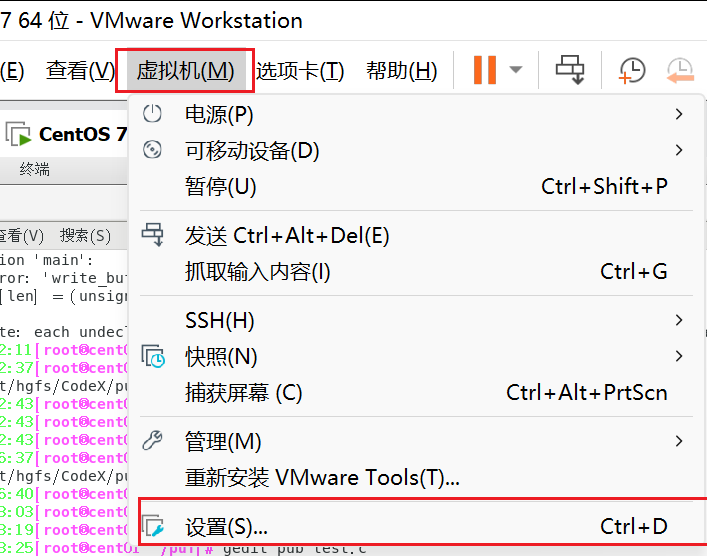Open the terminal 搜索(S) menu
This screenshot has height=556, width=707.
pos(85,235)
